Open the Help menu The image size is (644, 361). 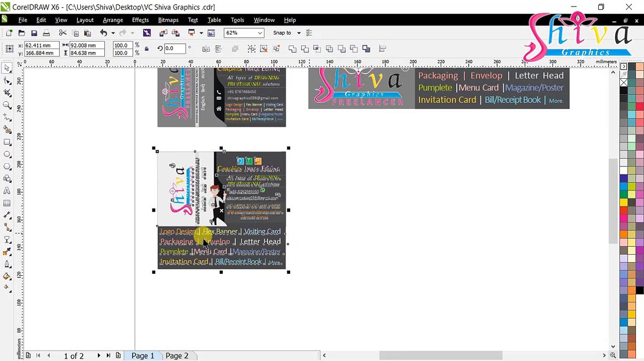tap(290, 20)
